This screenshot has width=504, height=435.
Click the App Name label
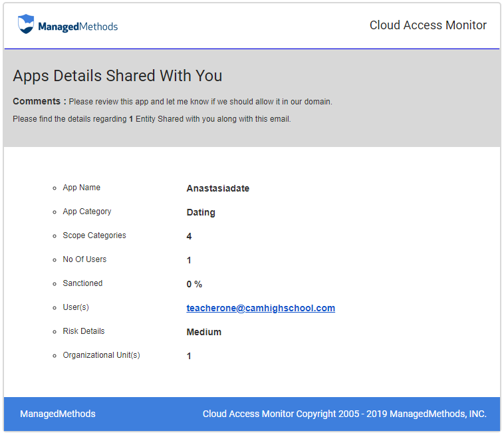81,188
